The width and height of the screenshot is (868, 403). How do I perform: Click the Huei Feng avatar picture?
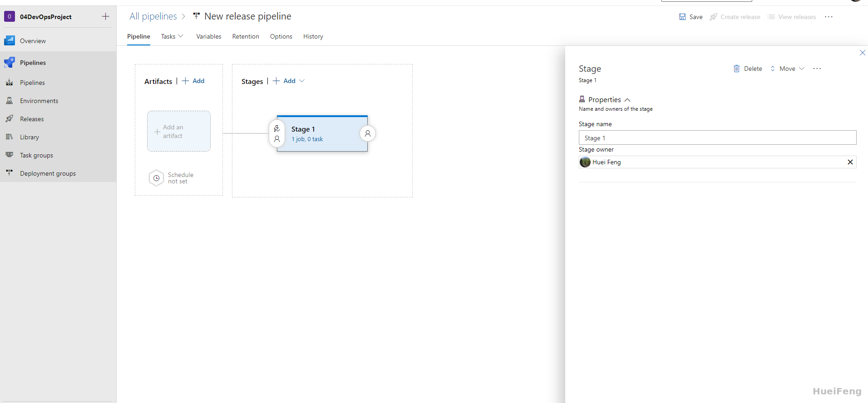pos(585,162)
